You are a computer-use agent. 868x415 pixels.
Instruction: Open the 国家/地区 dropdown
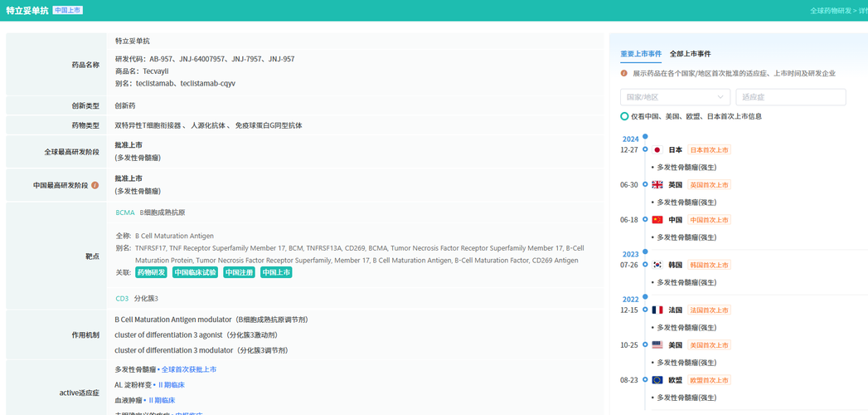[675, 97]
